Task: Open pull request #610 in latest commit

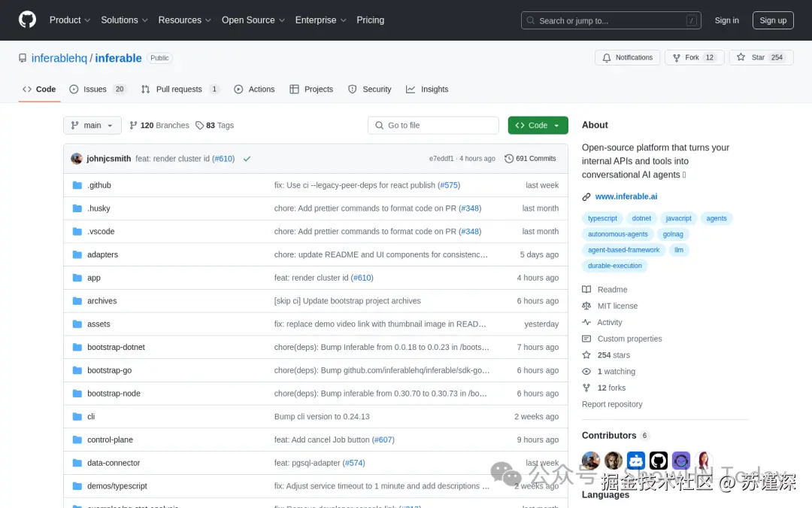Action: pos(224,159)
